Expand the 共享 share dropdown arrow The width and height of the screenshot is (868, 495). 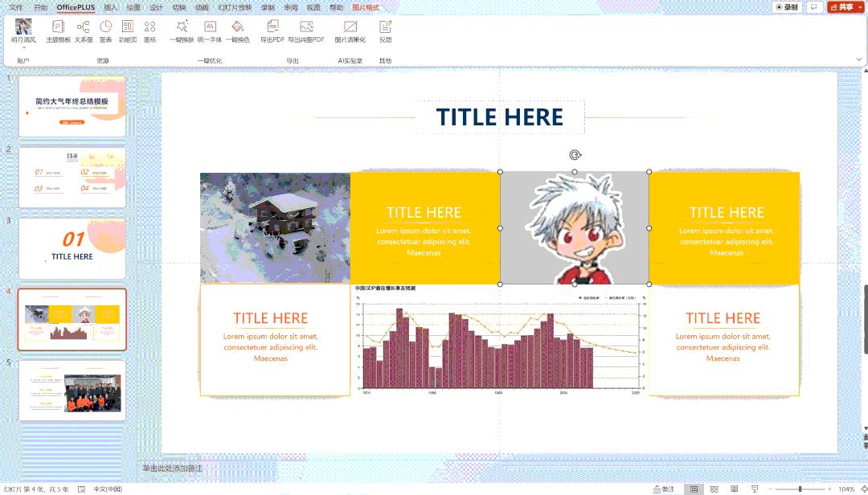click(858, 6)
